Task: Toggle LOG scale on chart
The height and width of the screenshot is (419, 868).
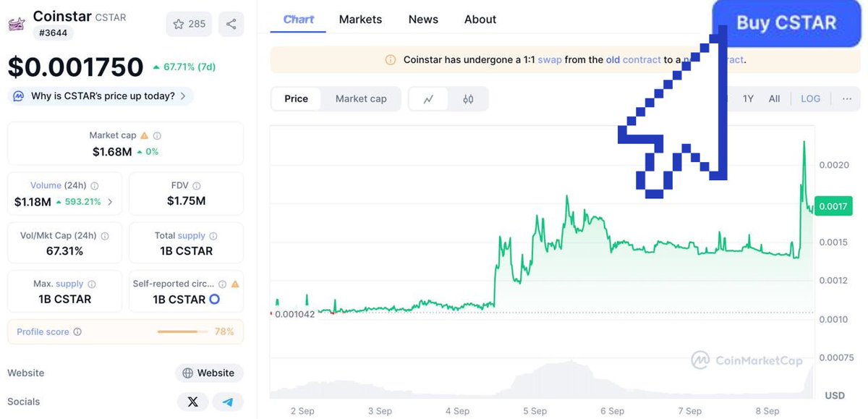Action: coord(810,99)
